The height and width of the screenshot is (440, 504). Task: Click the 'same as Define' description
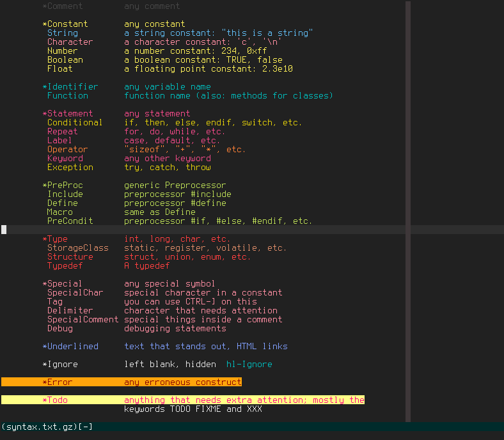[160, 212]
